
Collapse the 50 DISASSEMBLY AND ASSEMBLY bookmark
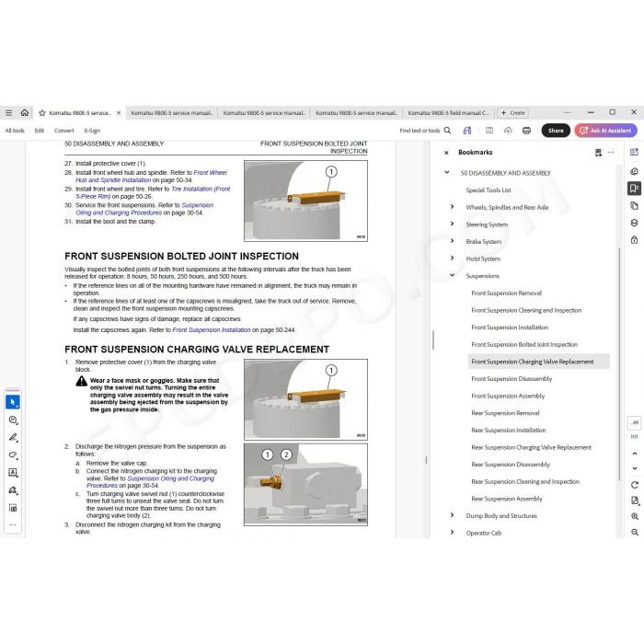tap(447, 173)
